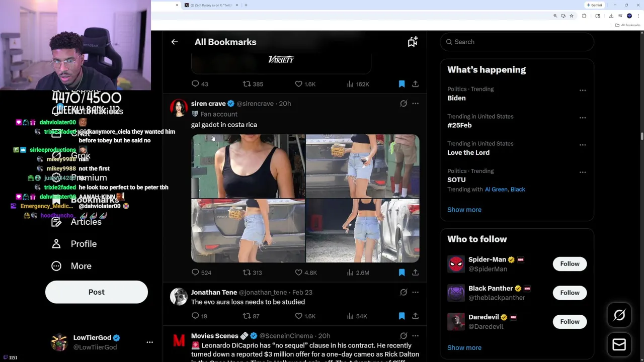Image resolution: width=644 pixels, height=362 pixels.
Task: Open more options on Jonathan Tene post
Action: [416, 292]
